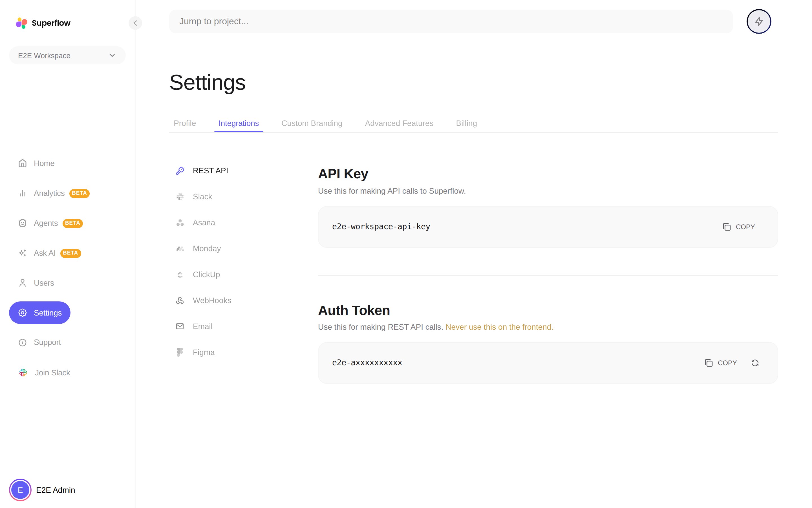Click the Settings gear icon
The width and height of the screenshot is (812, 508).
[23, 313]
